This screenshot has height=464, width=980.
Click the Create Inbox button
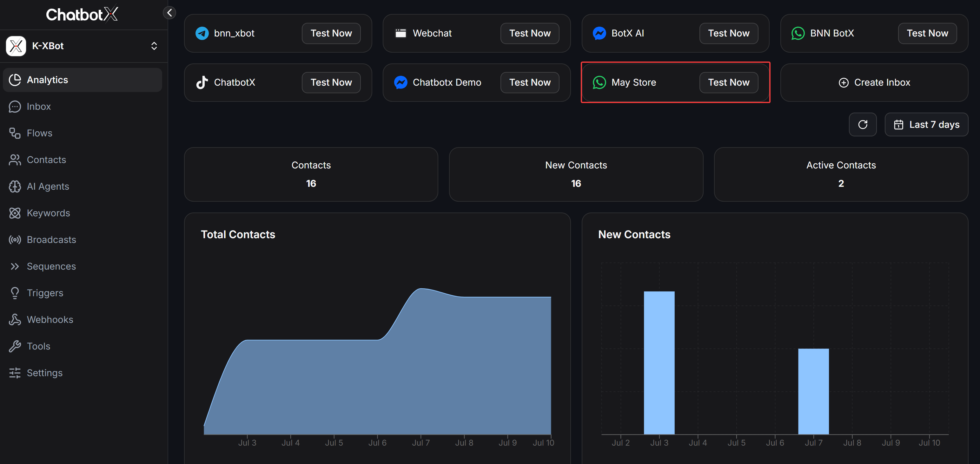pos(874,82)
